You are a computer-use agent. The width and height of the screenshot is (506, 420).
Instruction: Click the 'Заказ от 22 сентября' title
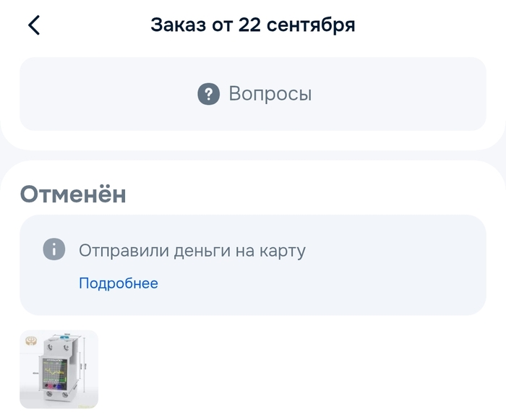pyautogui.click(x=253, y=25)
